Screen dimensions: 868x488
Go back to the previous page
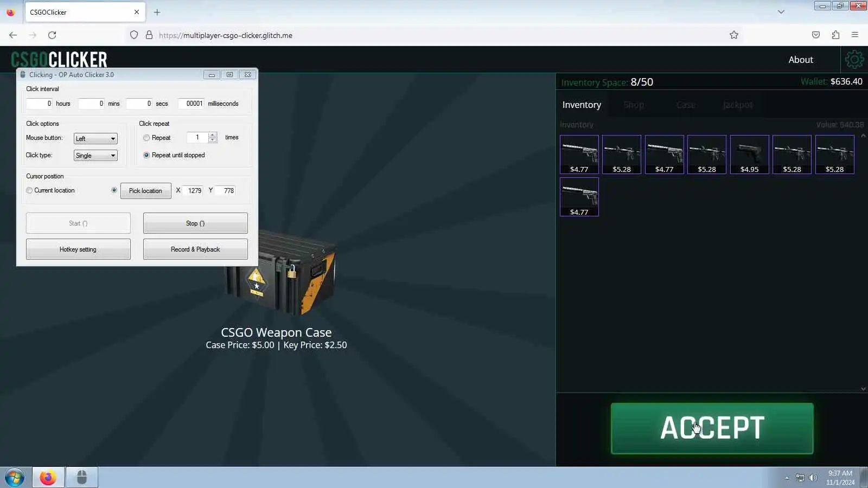(x=13, y=35)
